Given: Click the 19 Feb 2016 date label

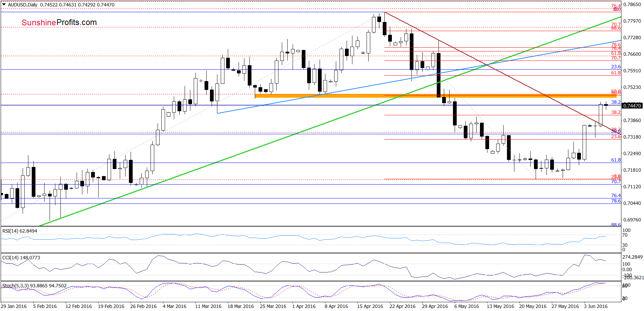Looking at the screenshot, I should [111, 306].
